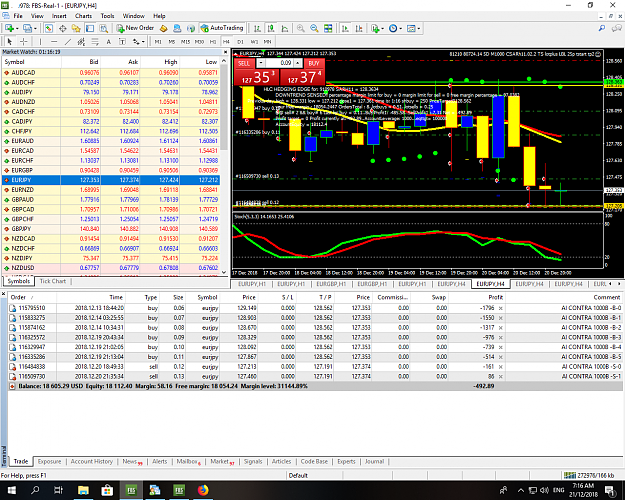Select the Text Label 'T' tool

tap(122, 41)
